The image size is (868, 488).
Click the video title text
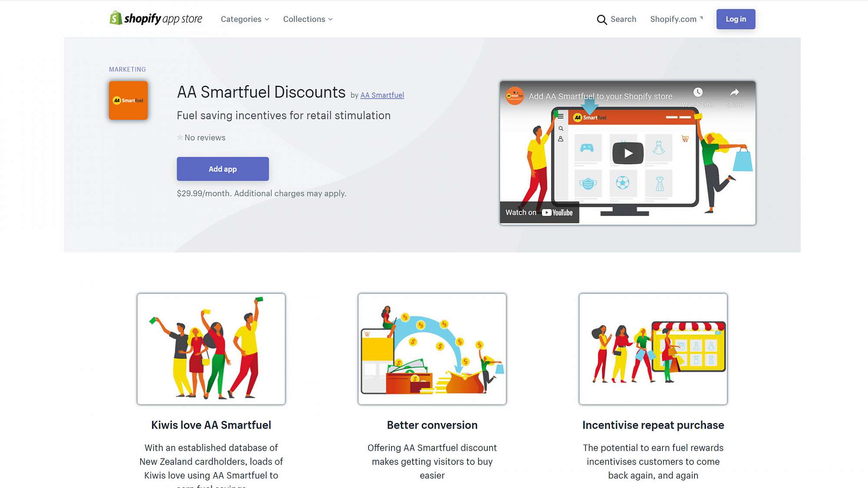(600, 96)
